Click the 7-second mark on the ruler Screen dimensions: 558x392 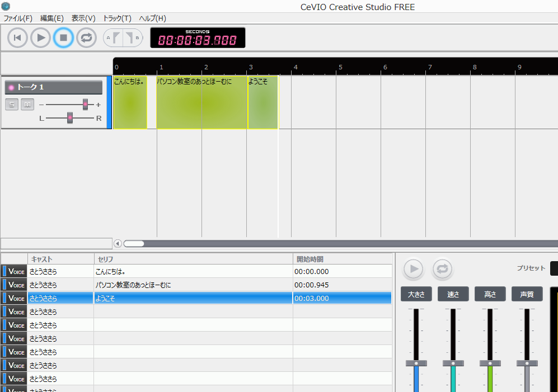click(x=429, y=67)
